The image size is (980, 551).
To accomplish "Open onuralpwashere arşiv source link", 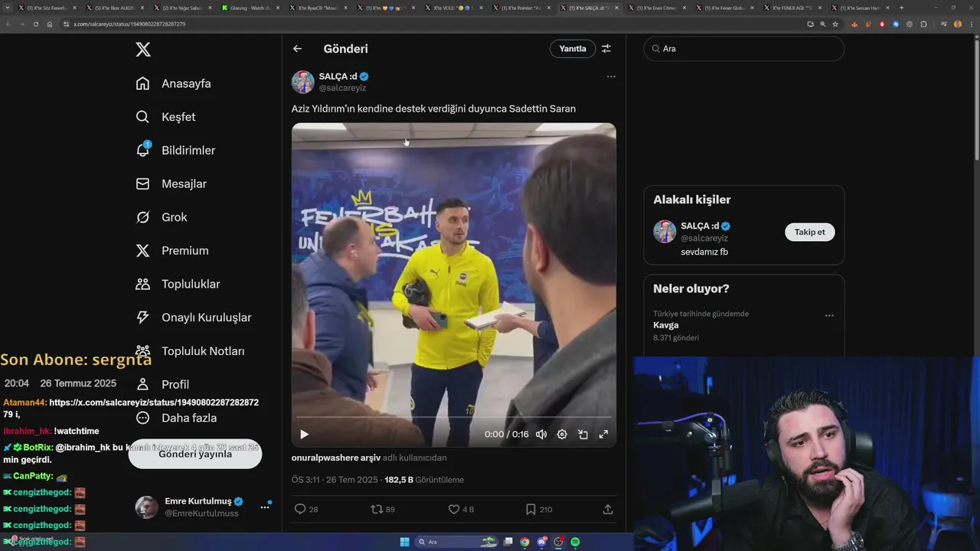I will point(336,458).
